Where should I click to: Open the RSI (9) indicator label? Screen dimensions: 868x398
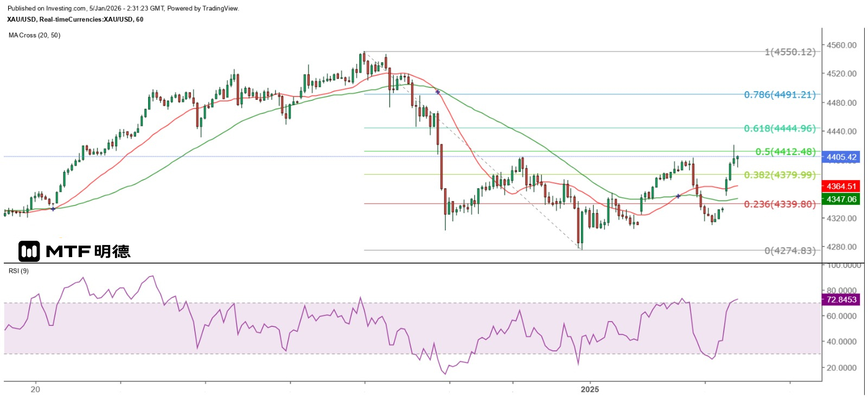19,271
